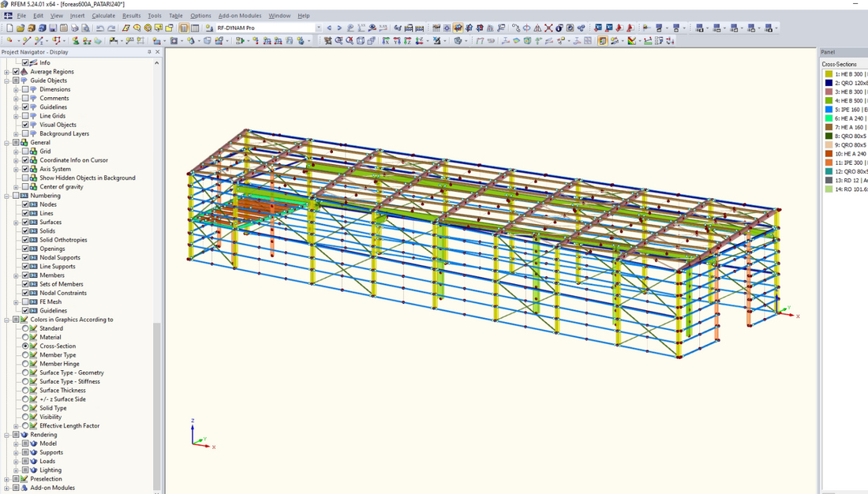Viewport: 868px width, 494px height.
Task: Open the Add-on Modules menu
Action: 240,16
